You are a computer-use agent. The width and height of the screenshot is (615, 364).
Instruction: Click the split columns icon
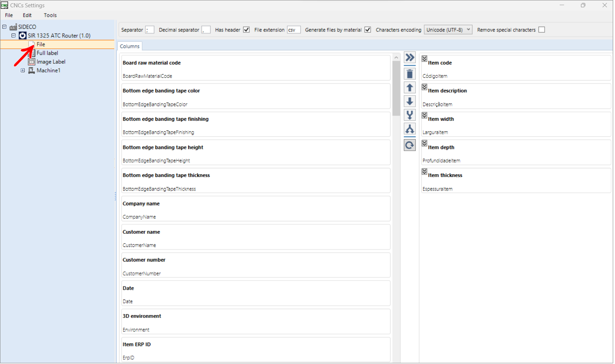pos(411,130)
